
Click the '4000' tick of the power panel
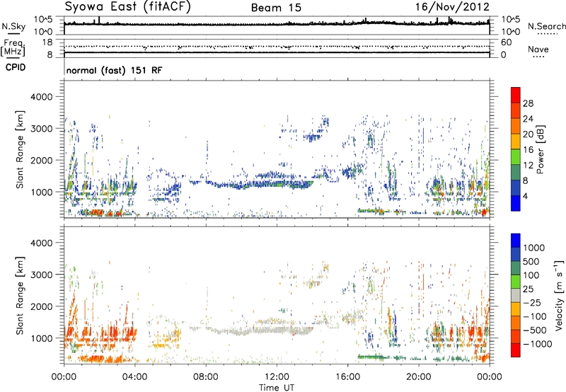[x=41, y=97]
